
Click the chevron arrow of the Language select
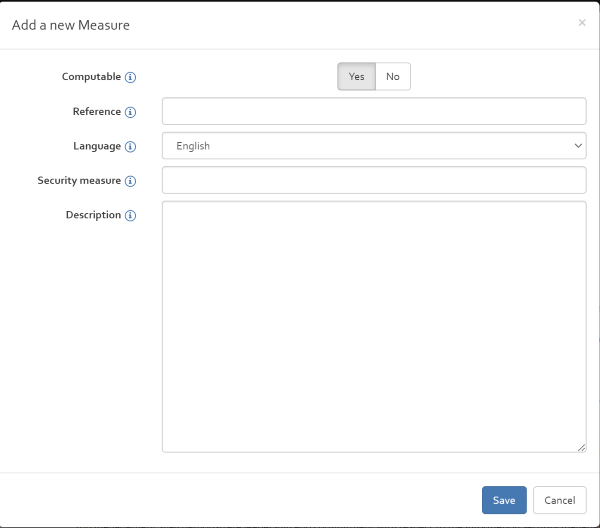click(x=578, y=146)
